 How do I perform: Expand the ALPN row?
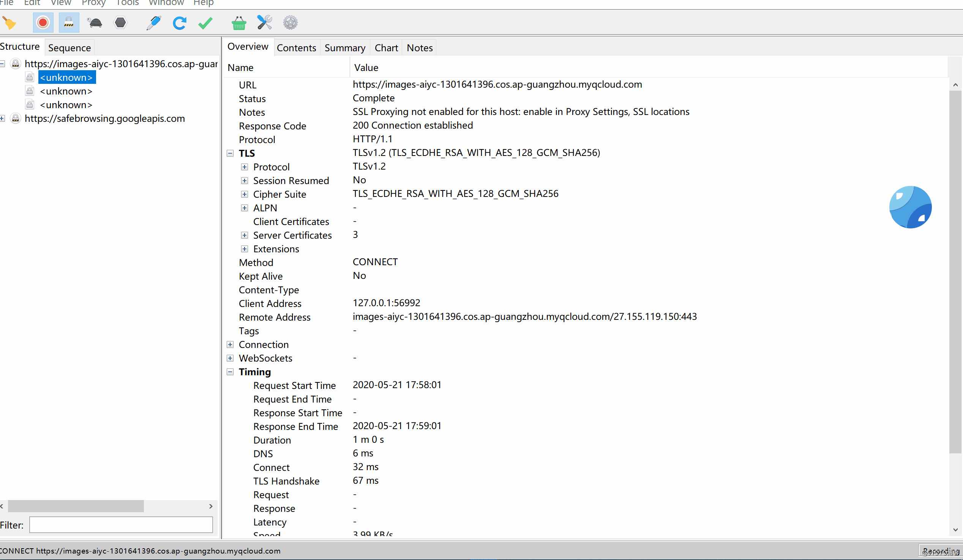click(x=245, y=208)
